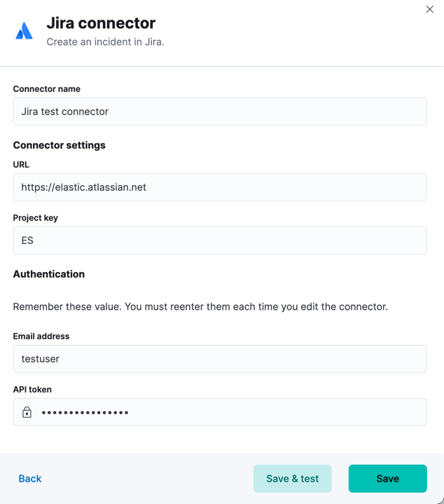Click the Save button
Screen dimensions: 444x504
(387, 479)
